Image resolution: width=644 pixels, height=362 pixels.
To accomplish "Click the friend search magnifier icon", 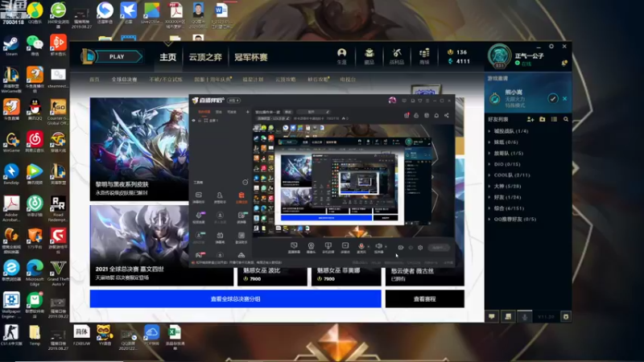I will [x=566, y=119].
